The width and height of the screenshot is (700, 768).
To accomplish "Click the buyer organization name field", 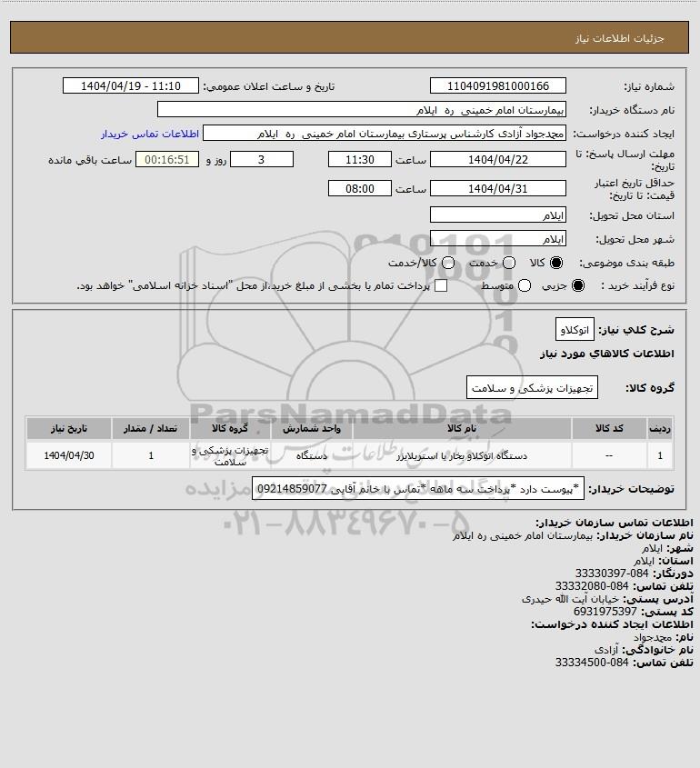I will tap(362, 110).
